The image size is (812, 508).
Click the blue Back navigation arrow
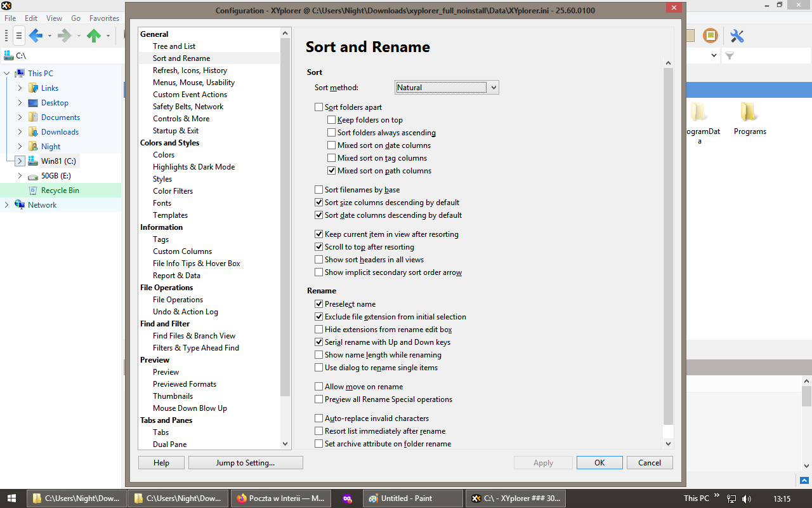[x=36, y=36]
